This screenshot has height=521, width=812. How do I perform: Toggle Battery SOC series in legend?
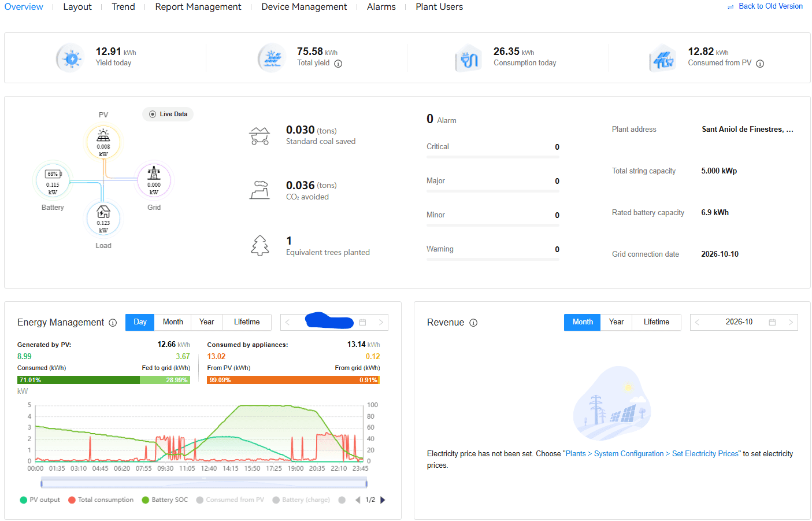[x=165, y=500]
